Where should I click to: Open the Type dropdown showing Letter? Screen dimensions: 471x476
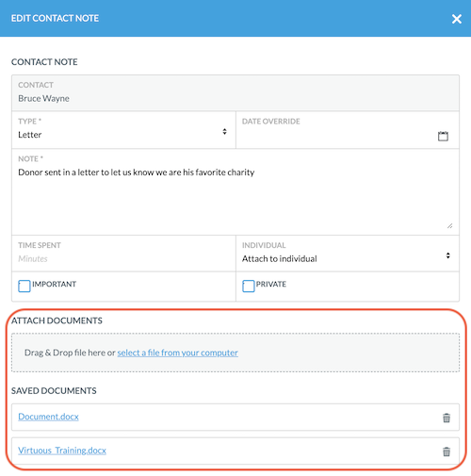123,130
